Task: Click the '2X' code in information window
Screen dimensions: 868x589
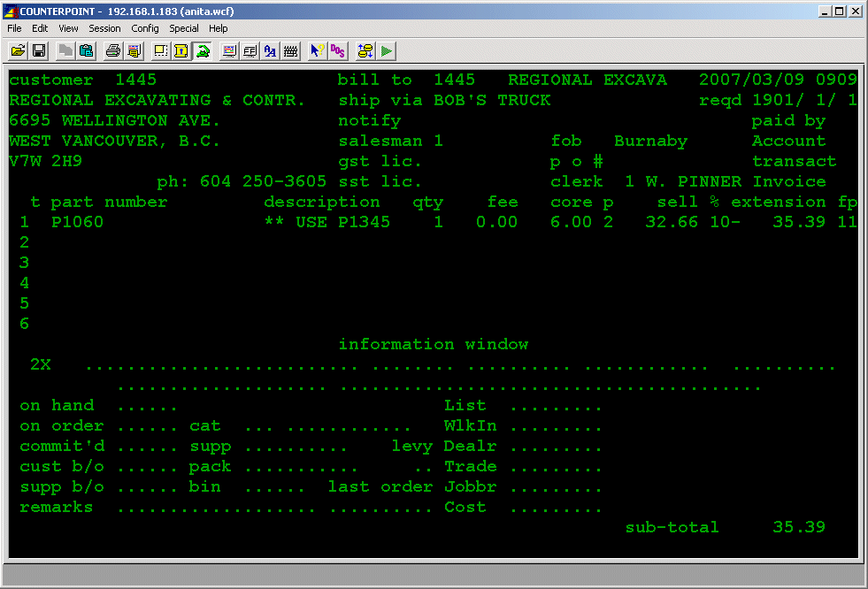Action: [x=41, y=364]
